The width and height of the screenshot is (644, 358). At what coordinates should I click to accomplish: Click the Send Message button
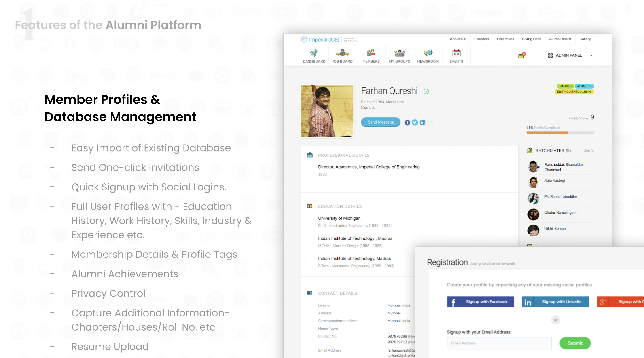[x=381, y=122]
